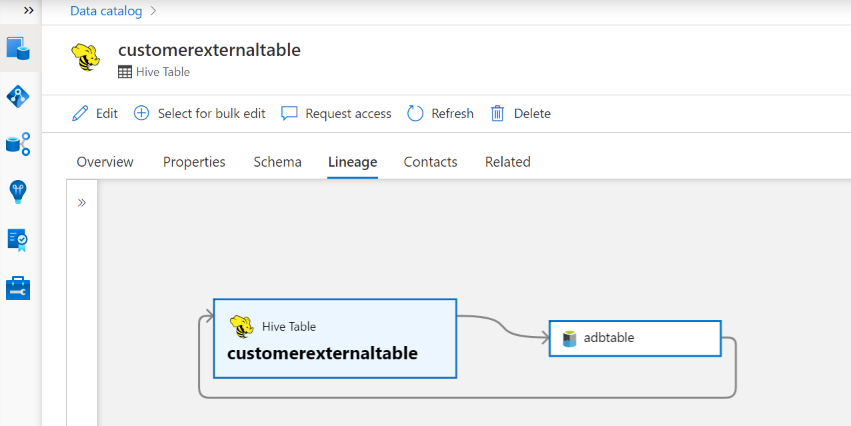The image size is (851, 426).
Task: Open the Data map sidebar icon
Action: 18,96
